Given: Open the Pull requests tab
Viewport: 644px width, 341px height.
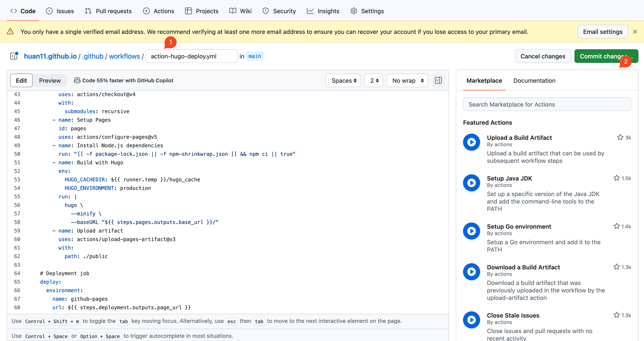Looking at the screenshot, I should 108,11.
